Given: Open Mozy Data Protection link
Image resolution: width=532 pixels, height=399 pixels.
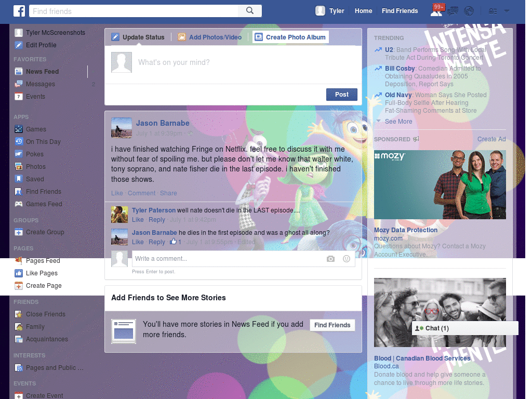Looking at the screenshot, I should (x=405, y=230).
